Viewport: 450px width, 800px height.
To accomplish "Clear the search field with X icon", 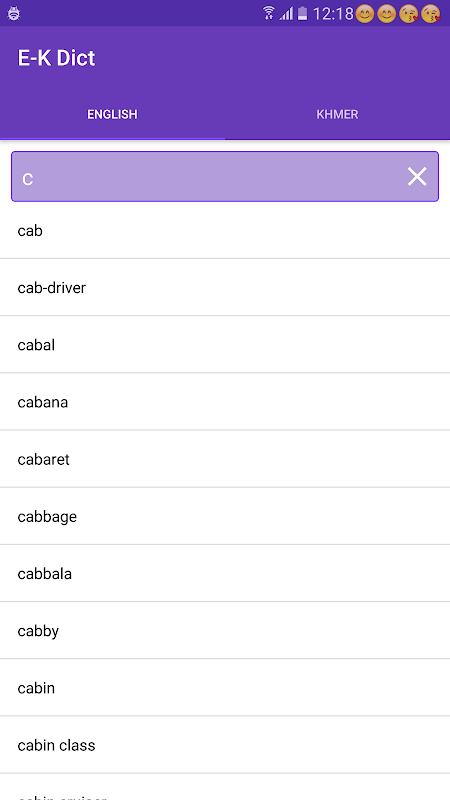I will tap(417, 177).
